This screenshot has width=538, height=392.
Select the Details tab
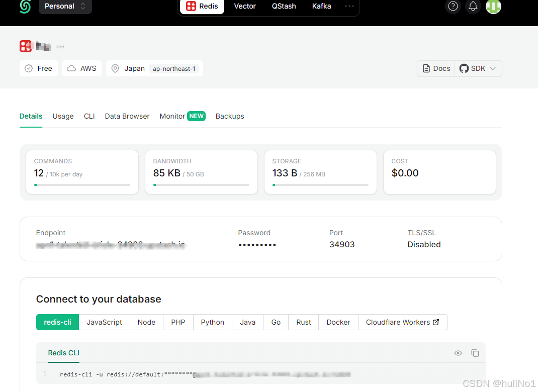[31, 116]
